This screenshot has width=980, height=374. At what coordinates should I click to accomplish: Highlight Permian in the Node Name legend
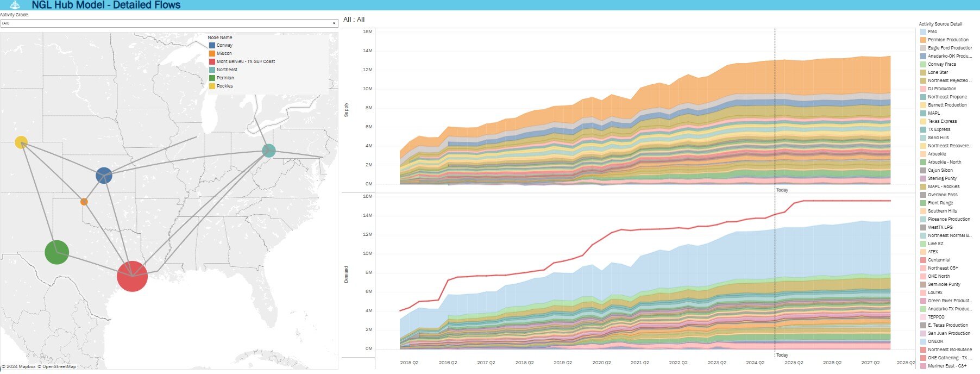click(225, 78)
